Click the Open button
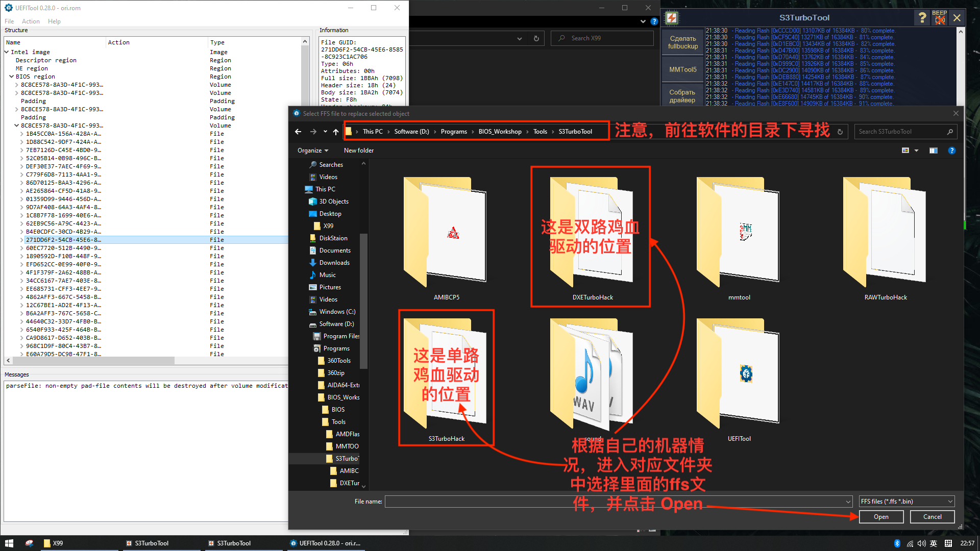The width and height of the screenshot is (980, 551). [x=881, y=517]
